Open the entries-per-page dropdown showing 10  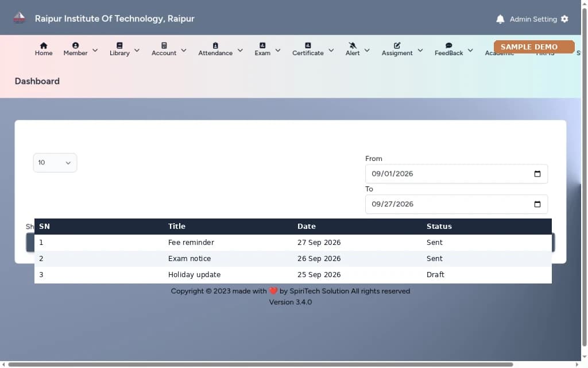(x=55, y=163)
